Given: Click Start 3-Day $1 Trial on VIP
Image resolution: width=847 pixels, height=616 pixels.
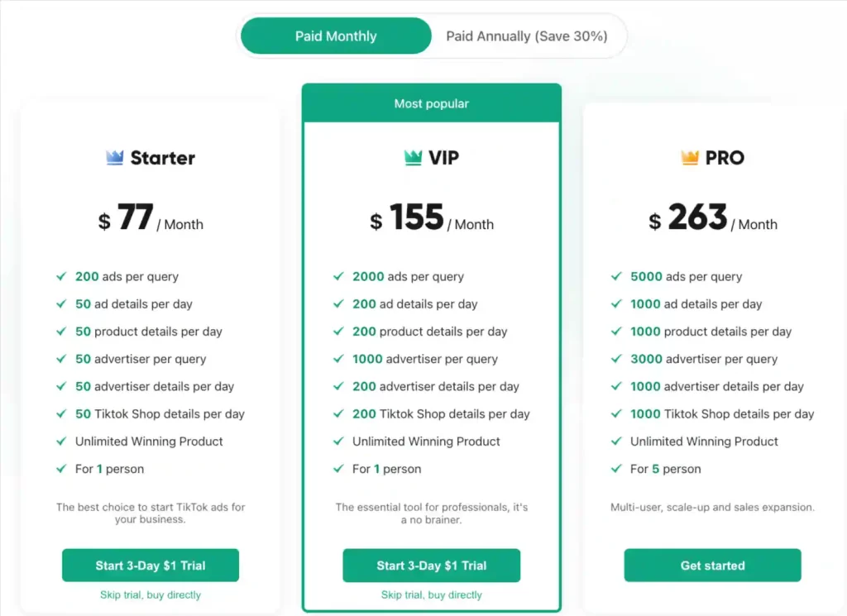Looking at the screenshot, I should 431,565.
